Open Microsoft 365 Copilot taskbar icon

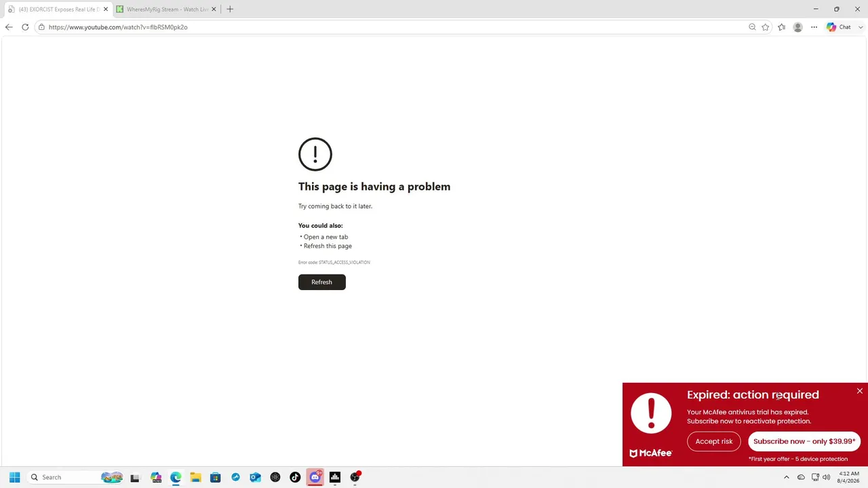pos(156,477)
